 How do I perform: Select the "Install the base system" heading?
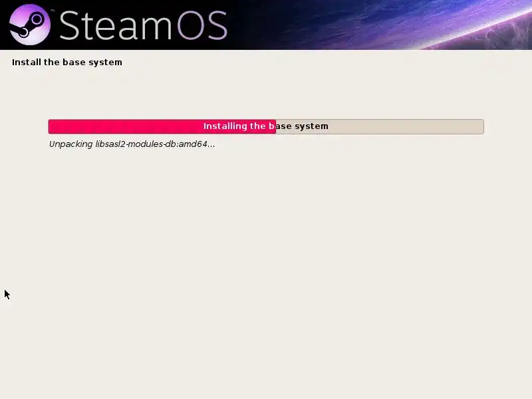coord(67,62)
